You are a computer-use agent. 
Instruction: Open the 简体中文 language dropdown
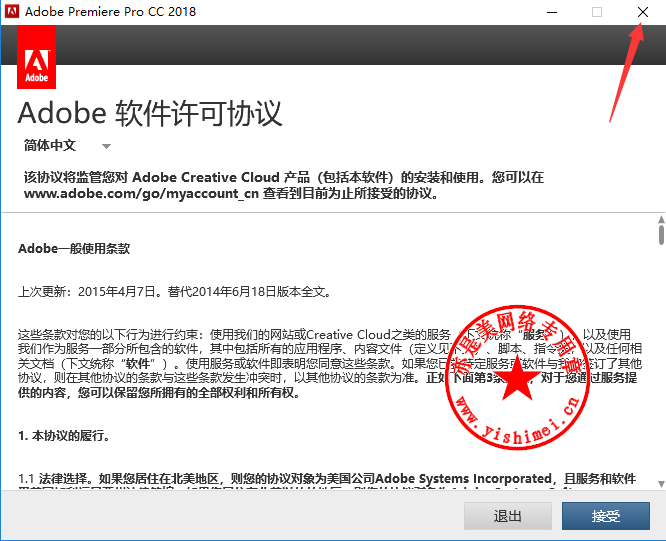[x=67, y=146]
